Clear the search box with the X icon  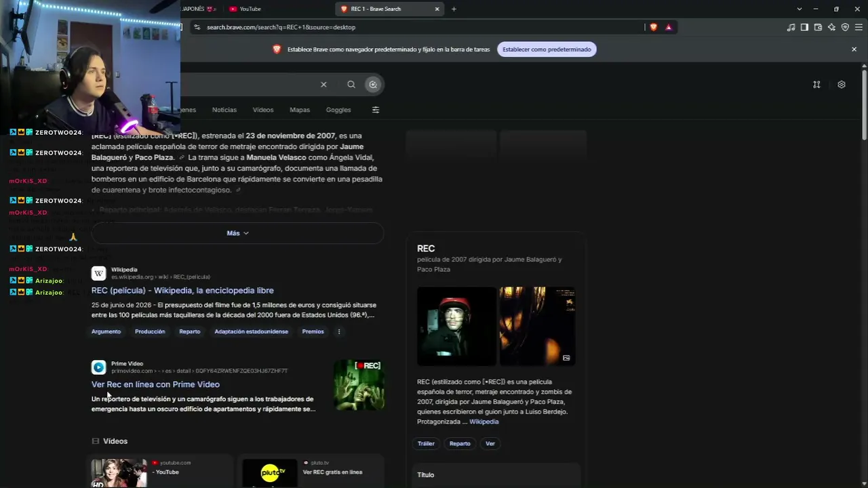323,84
